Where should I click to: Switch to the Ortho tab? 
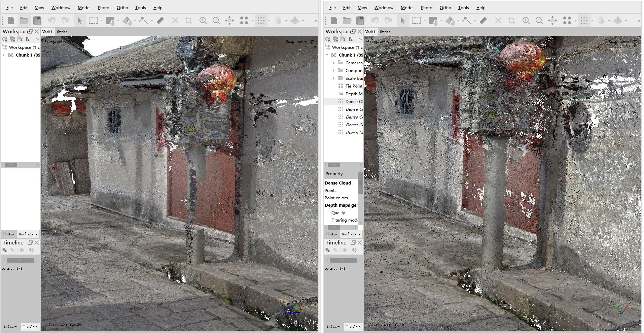62,31
